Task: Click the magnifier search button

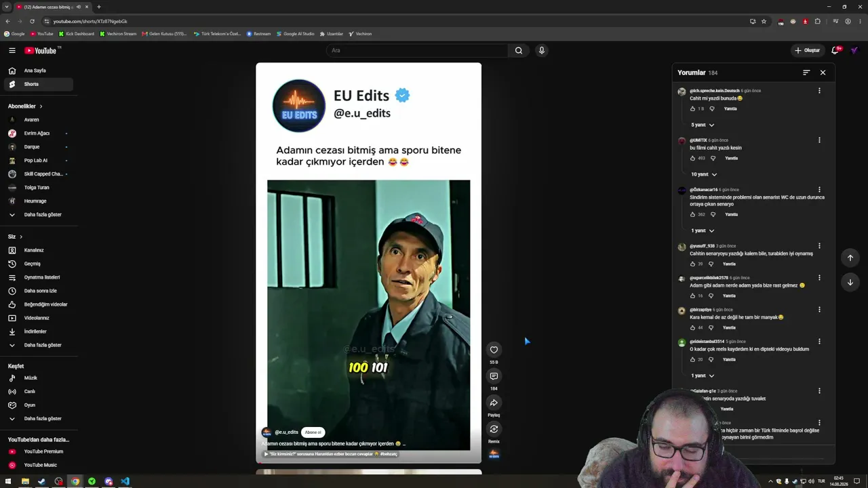Action: [x=519, y=50]
